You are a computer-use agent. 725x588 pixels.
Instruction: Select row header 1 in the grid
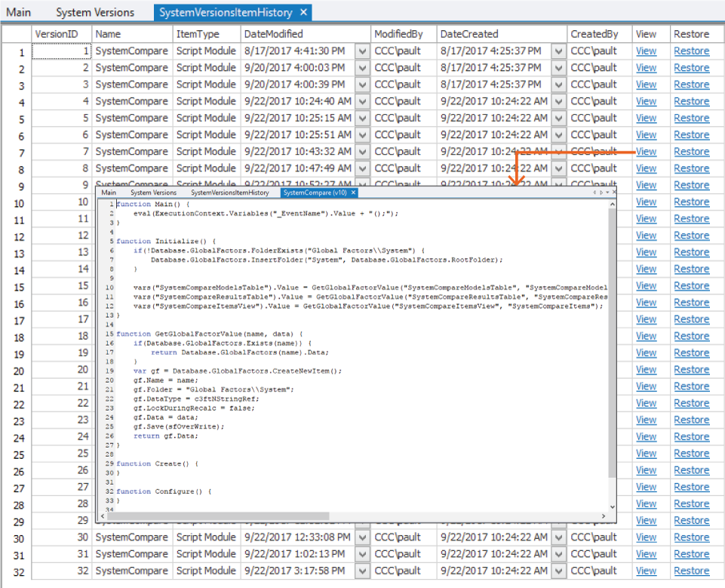[x=17, y=52]
